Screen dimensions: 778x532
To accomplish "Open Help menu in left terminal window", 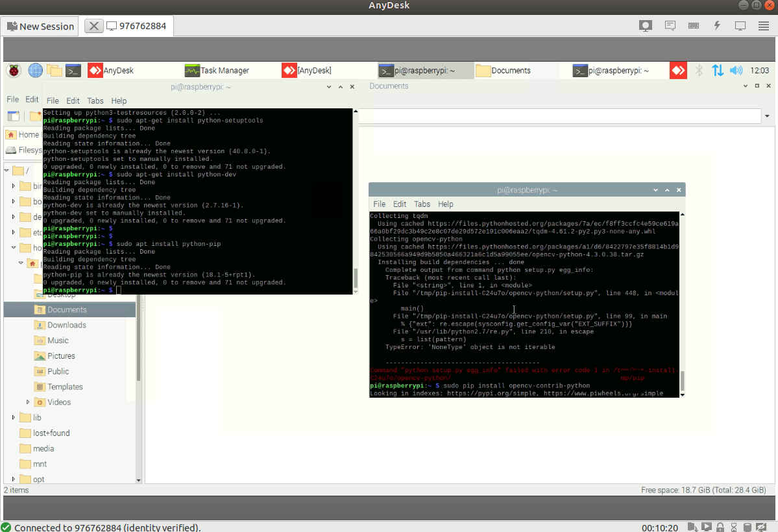I will [119, 101].
